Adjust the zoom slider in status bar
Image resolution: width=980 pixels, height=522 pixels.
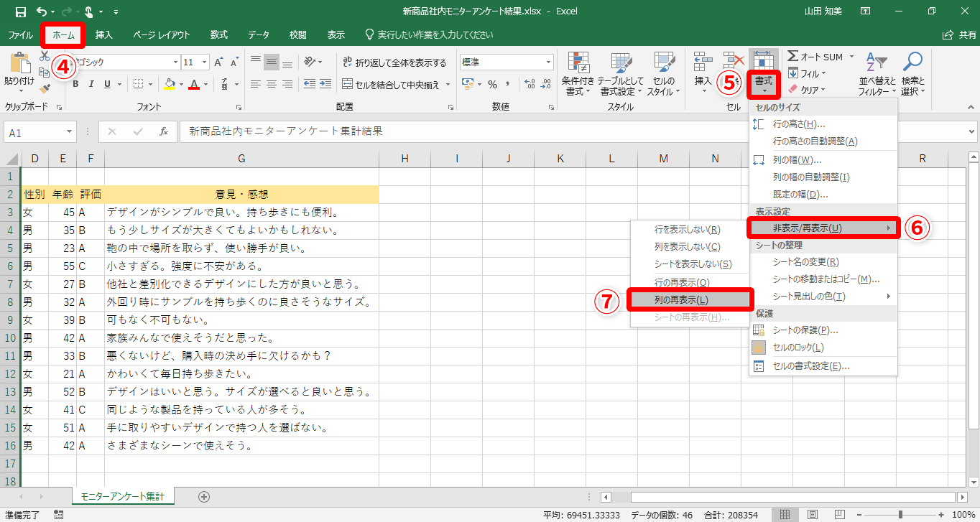pos(900,515)
